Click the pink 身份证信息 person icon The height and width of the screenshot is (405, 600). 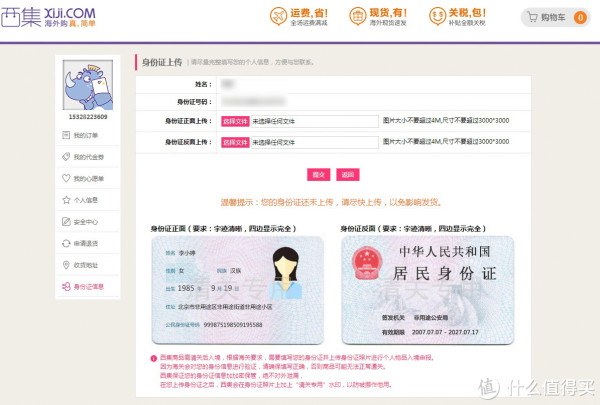(66, 286)
